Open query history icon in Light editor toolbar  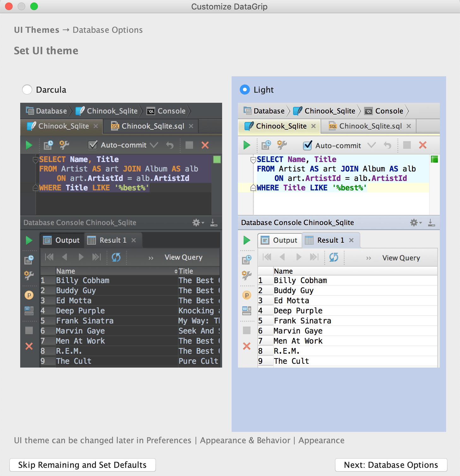coord(266,145)
